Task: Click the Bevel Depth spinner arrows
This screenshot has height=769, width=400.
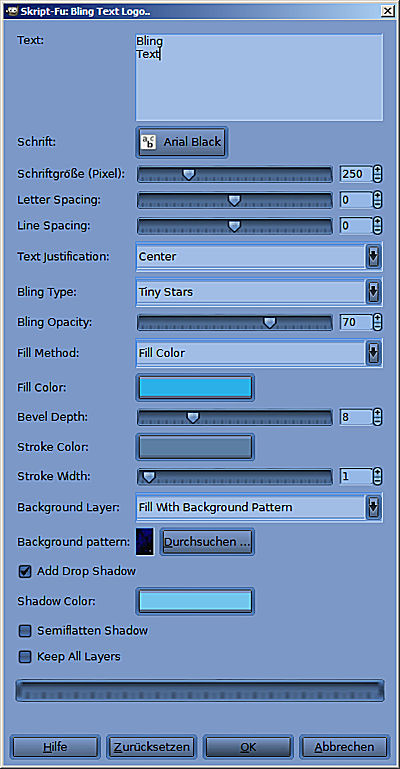Action: point(377,417)
